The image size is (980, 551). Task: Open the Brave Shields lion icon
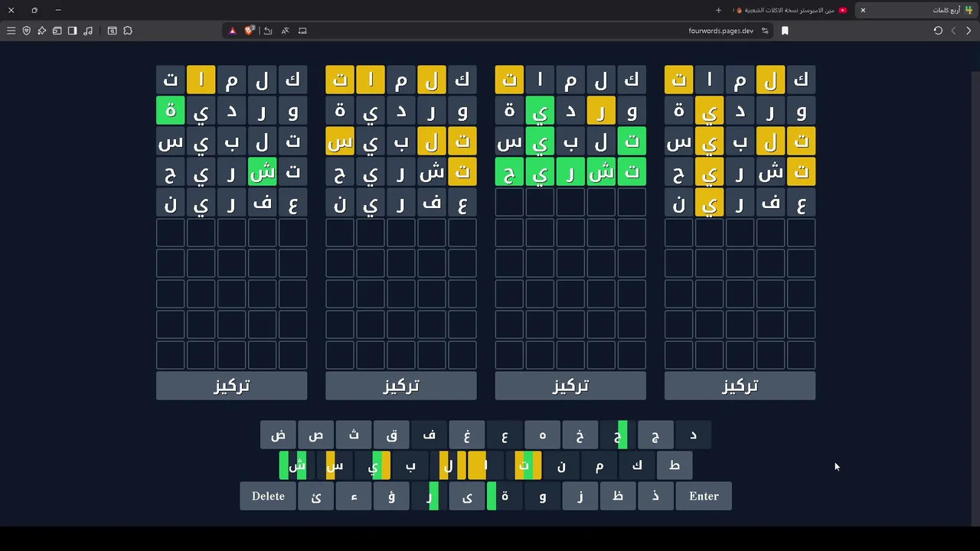(249, 31)
